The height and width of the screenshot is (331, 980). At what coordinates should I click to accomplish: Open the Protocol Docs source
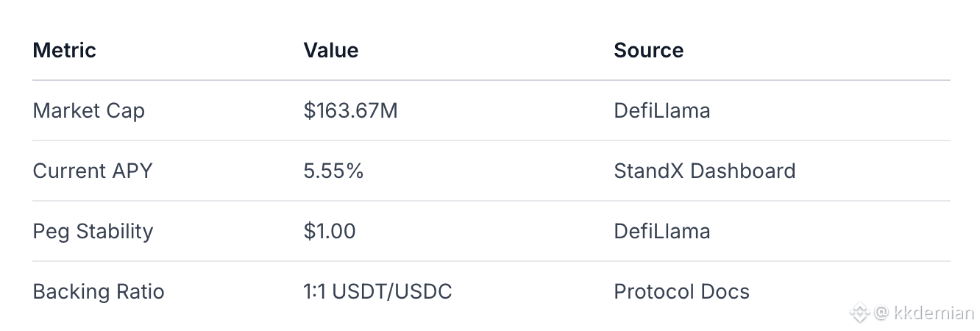coord(681,292)
